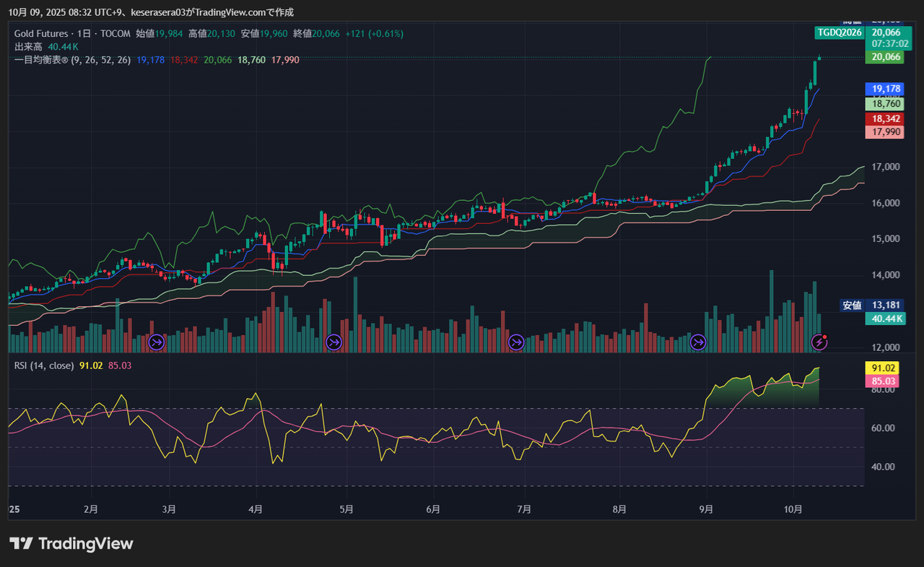Click the 安値19,960 low value
This screenshot has height=567, width=924.
point(264,34)
